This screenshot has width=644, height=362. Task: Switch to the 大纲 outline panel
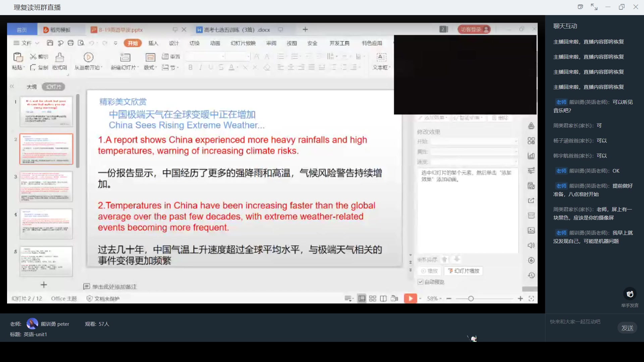pyautogui.click(x=32, y=87)
